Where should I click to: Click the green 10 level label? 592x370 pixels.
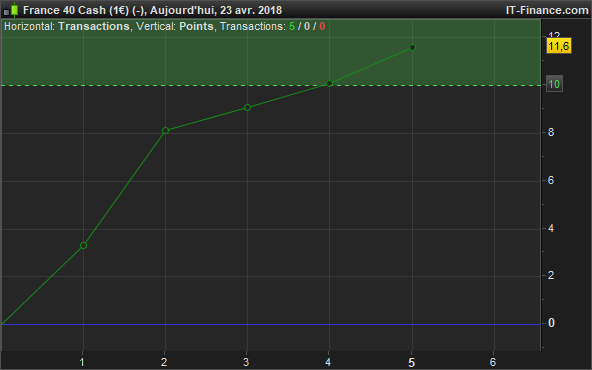point(554,84)
